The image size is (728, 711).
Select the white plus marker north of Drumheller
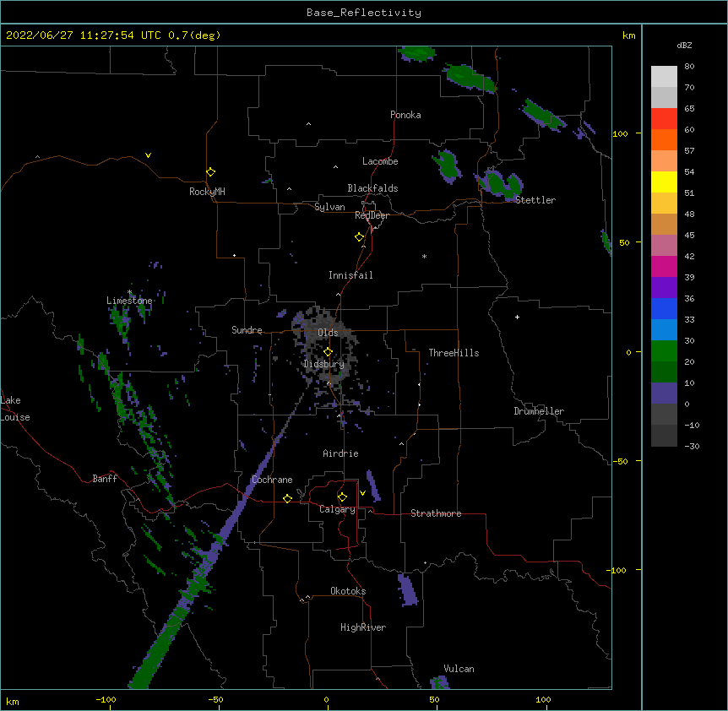(x=517, y=317)
